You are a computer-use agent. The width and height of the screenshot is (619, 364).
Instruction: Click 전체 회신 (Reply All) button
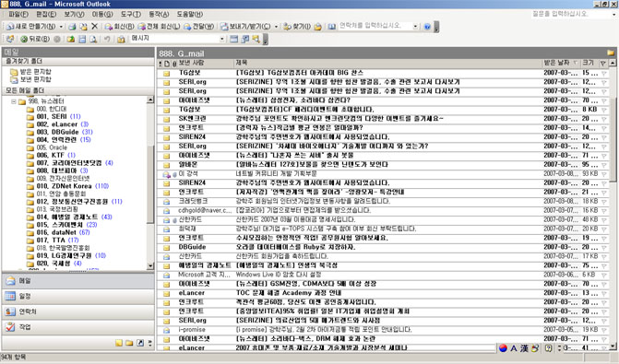159,27
